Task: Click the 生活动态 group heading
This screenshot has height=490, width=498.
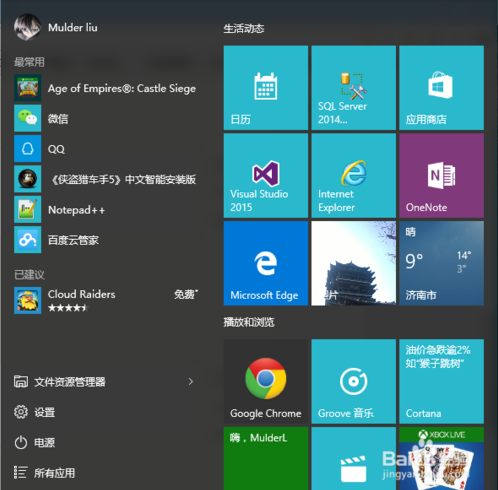Action: click(244, 29)
